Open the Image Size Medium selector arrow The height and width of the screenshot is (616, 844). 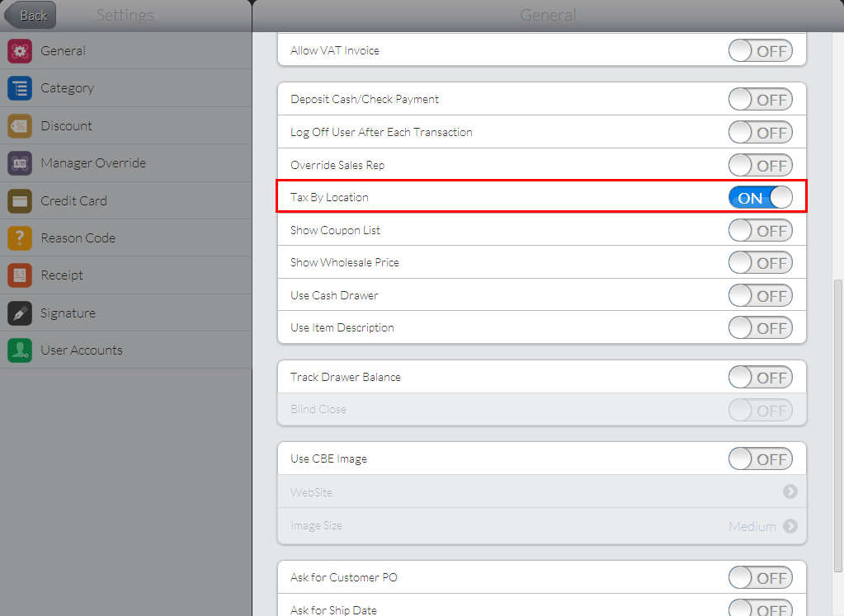click(x=790, y=526)
